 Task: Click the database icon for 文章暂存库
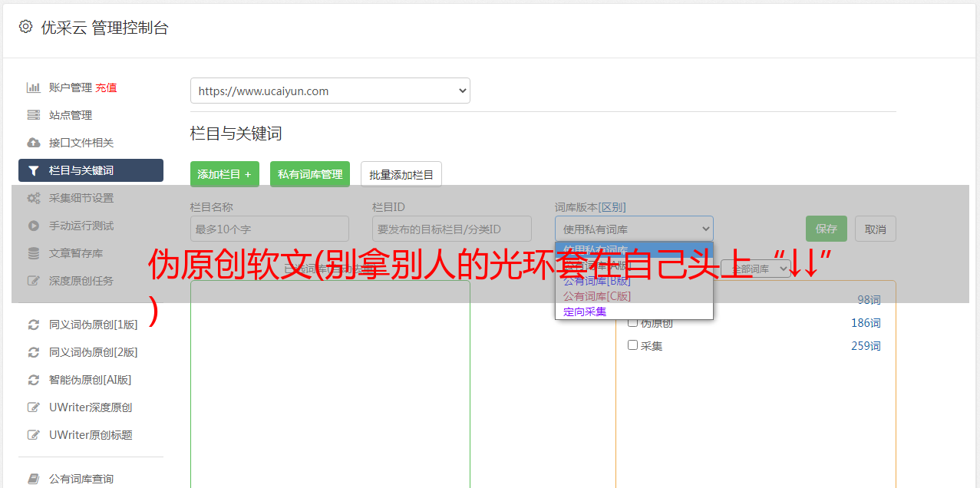coord(33,253)
